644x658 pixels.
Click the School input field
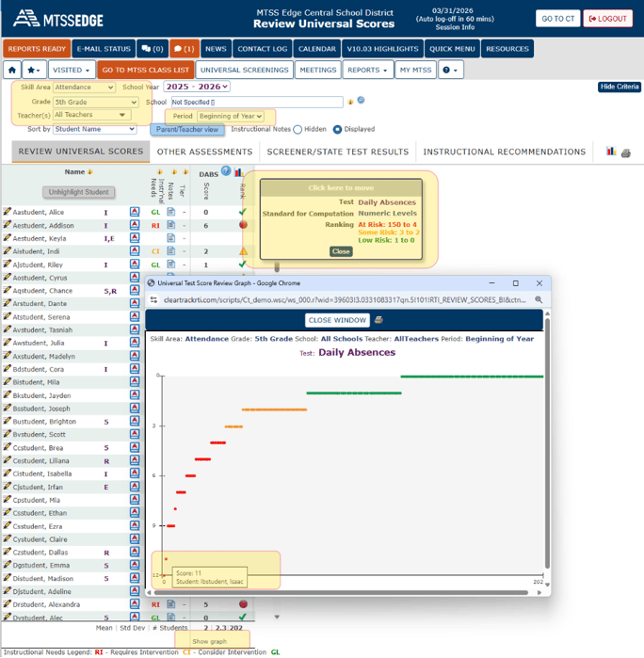[x=256, y=102]
